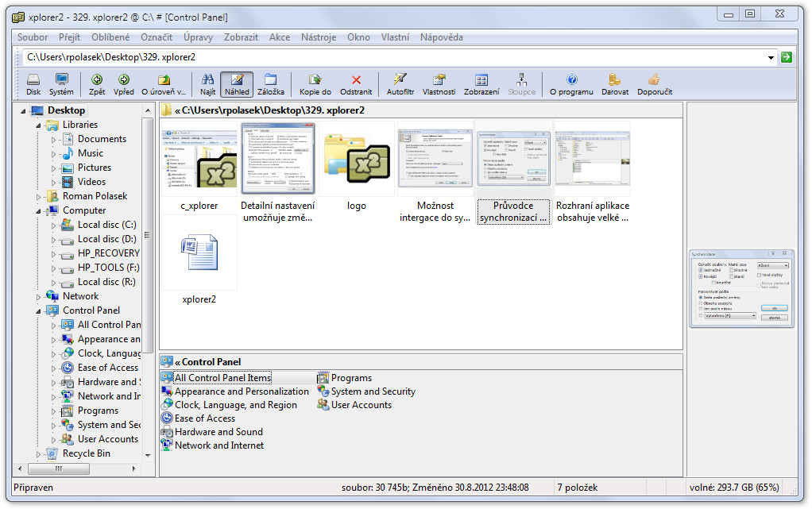Collapse the Control Panel tree node
The height and width of the screenshot is (509, 812).
tap(38, 311)
